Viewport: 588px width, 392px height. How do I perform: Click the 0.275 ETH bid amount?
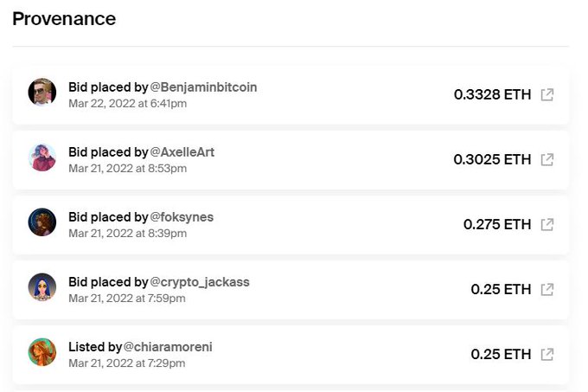[x=497, y=224]
